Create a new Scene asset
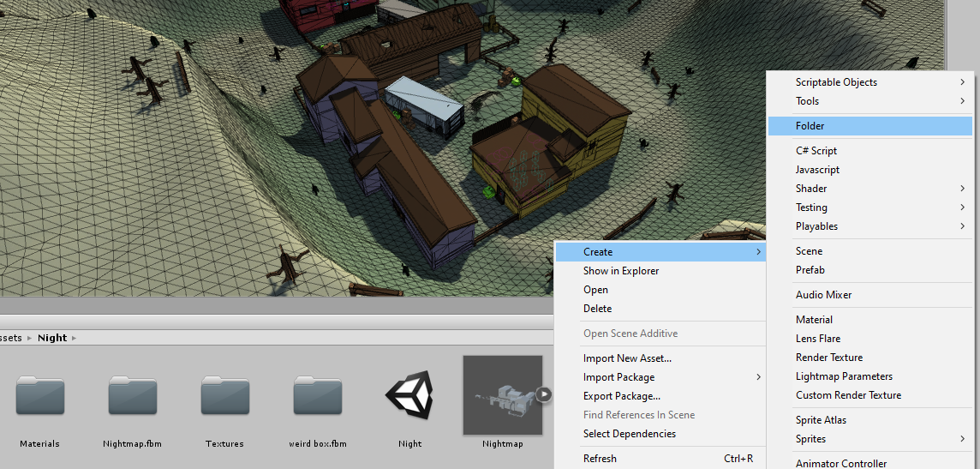 tap(870, 250)
